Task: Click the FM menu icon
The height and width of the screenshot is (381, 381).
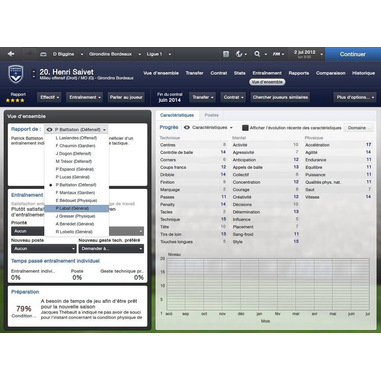Action: click(276, 54)
